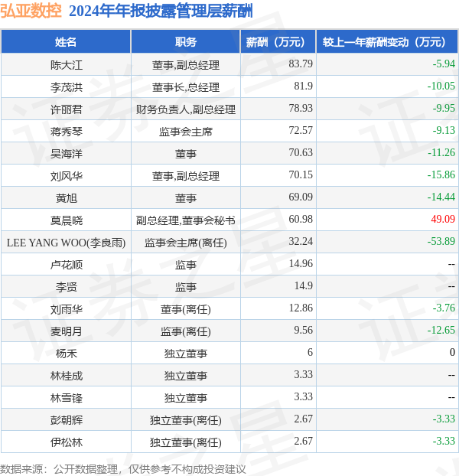Click the name 陈大江

[x=66, y=65]
